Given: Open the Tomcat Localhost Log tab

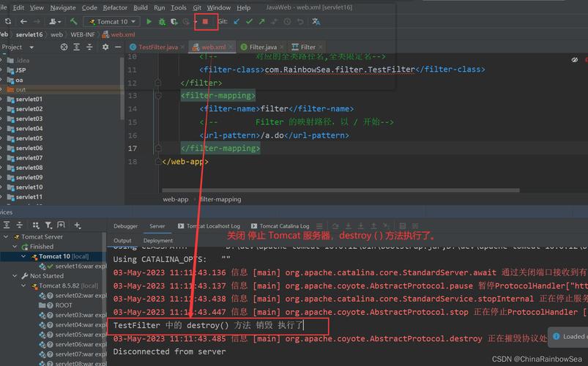Looking at the screenshot, I should [212, 226].
